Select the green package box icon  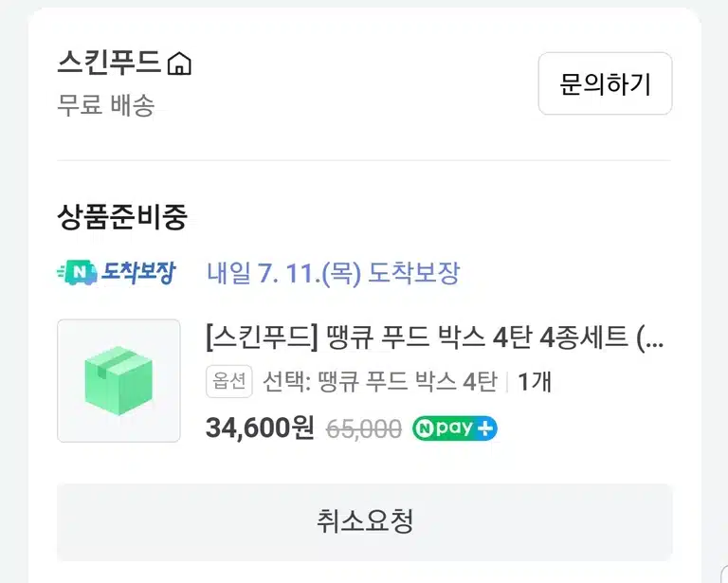[x=118, y=381]
